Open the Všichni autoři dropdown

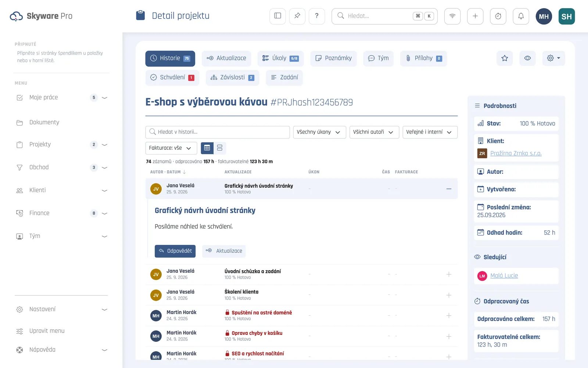click(x=374, y=132)
